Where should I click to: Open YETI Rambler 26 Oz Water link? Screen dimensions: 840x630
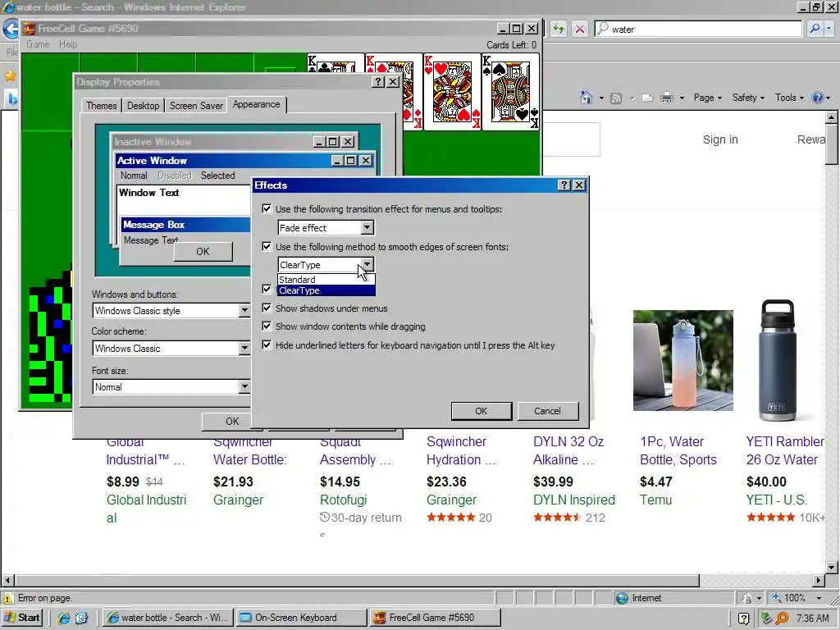(785, 450)
